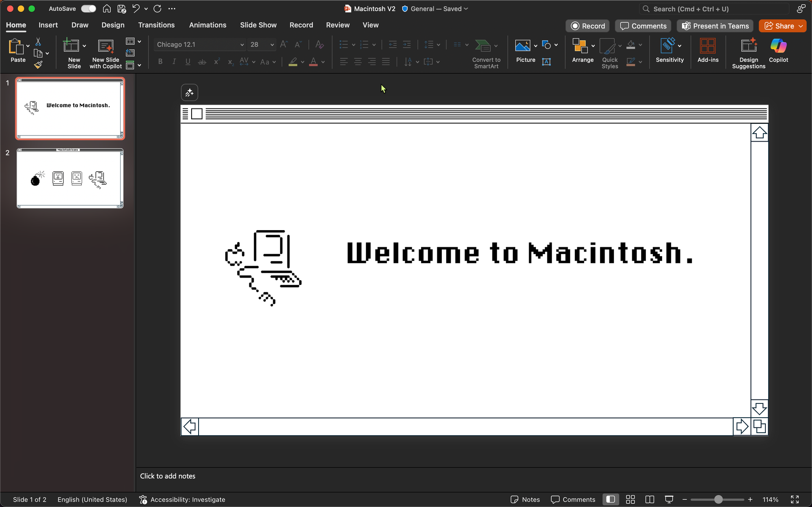Expand the Shapes gallery dropdown

(556, 45)
